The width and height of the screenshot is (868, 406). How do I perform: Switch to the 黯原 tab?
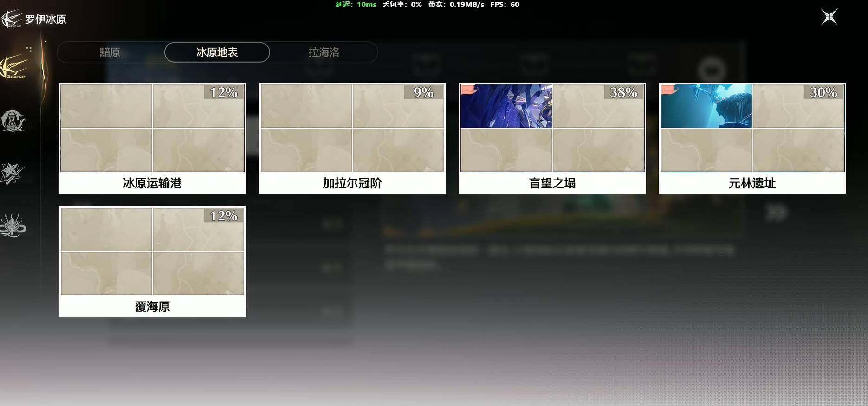(x=110, y=52)
